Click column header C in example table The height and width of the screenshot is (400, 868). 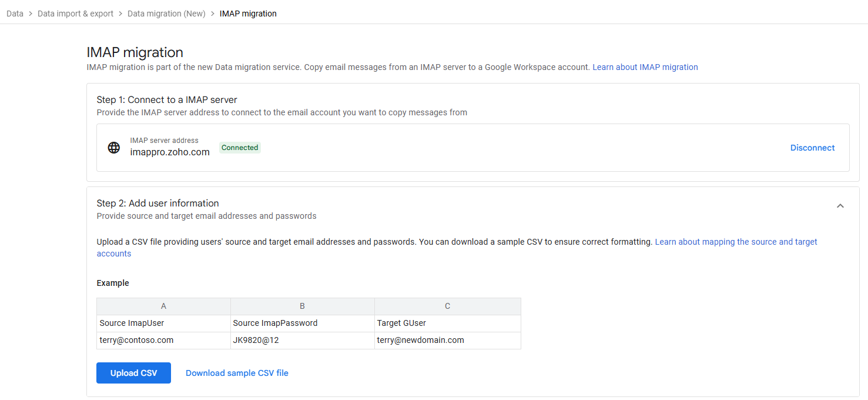click(x=448, y=306)
